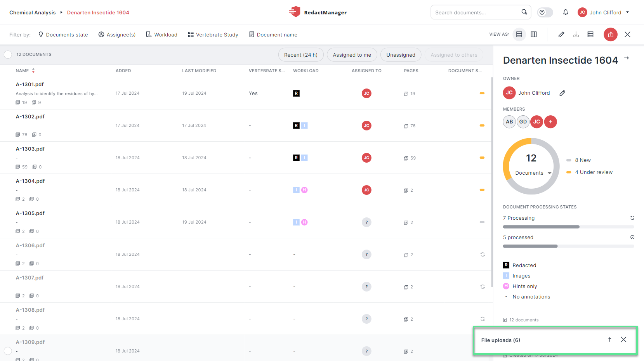
Task: Expand the File uploads panel arrow
Action: click(x=610, y=340)
